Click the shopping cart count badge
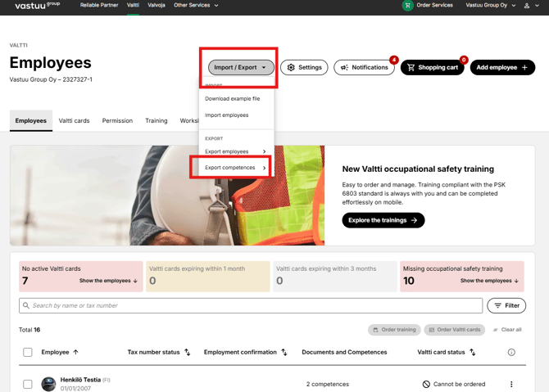Screen dimensions: 549x392 (x=464, y=60)
